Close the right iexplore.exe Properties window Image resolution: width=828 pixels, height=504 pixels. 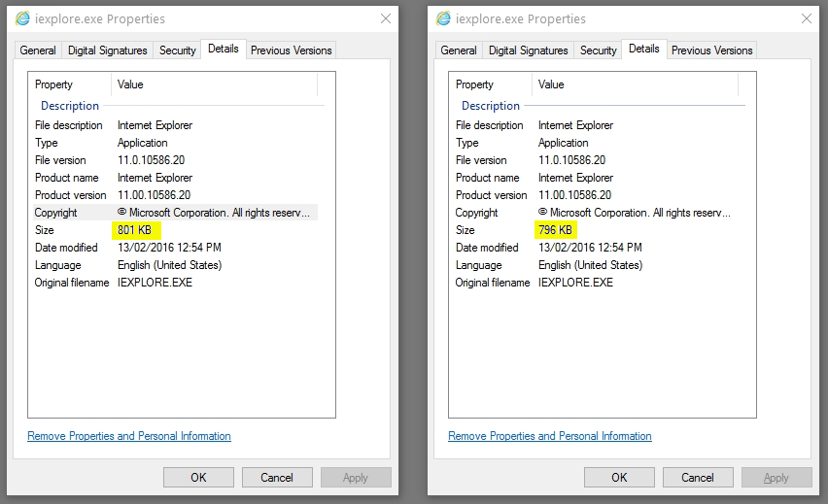pos(807,18)
